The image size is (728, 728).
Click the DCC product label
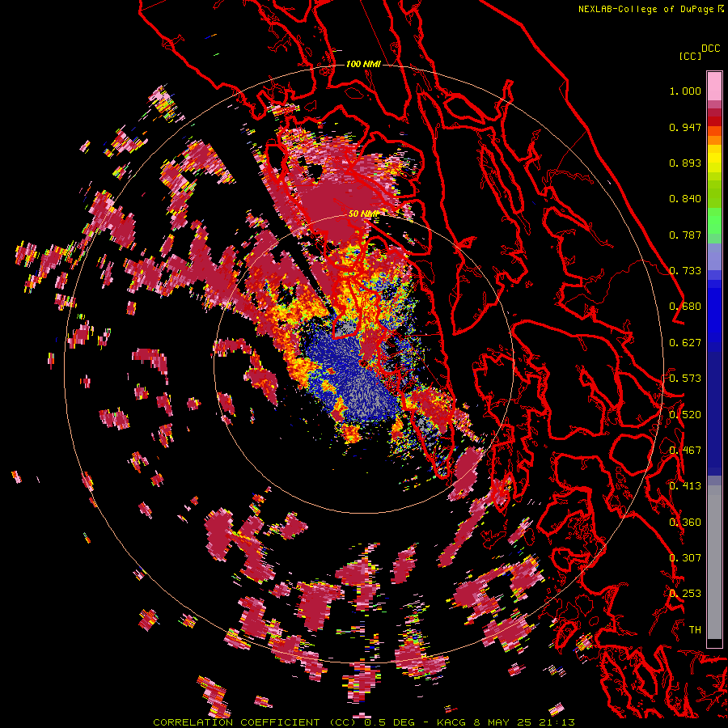click(710, 49)
